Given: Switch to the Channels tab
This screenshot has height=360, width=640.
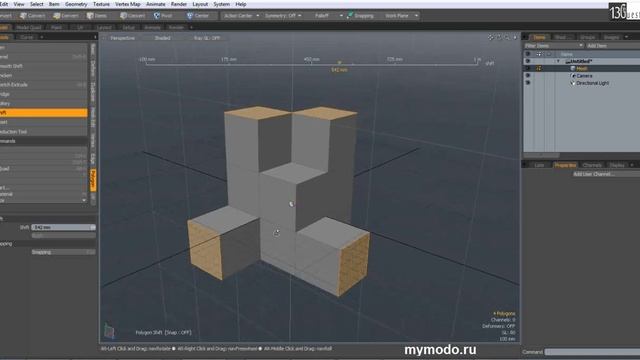Looking at the screenshot, I should (x=592, y=165).
